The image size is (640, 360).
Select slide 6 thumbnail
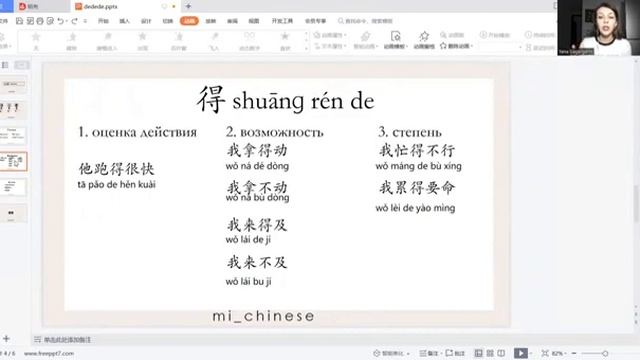click(13, 213)
